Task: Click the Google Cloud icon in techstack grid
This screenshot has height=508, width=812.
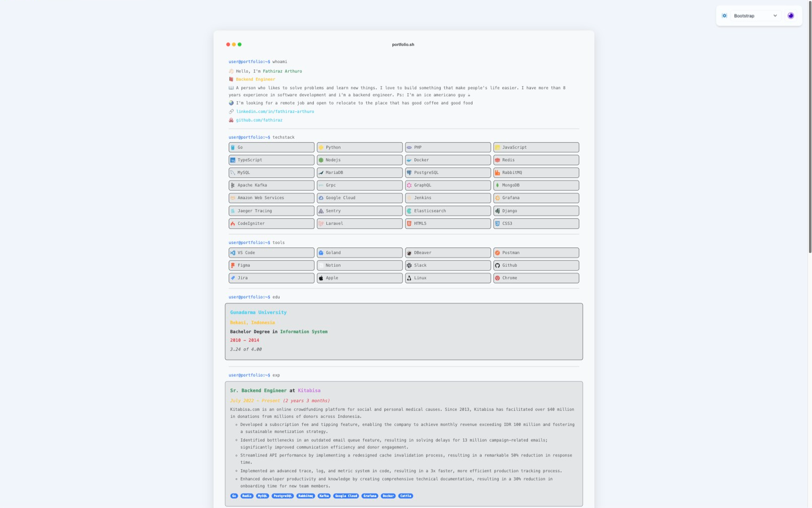Action: coord(321,198)
